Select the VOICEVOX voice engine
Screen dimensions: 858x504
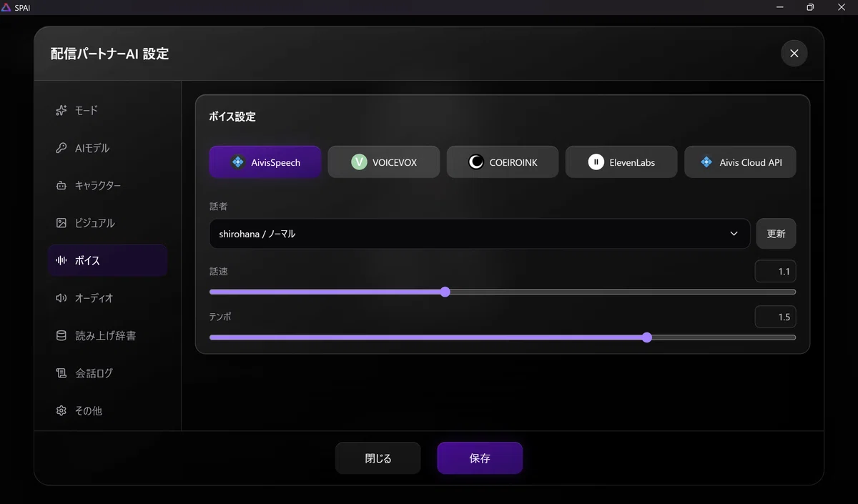click(384, 162)
